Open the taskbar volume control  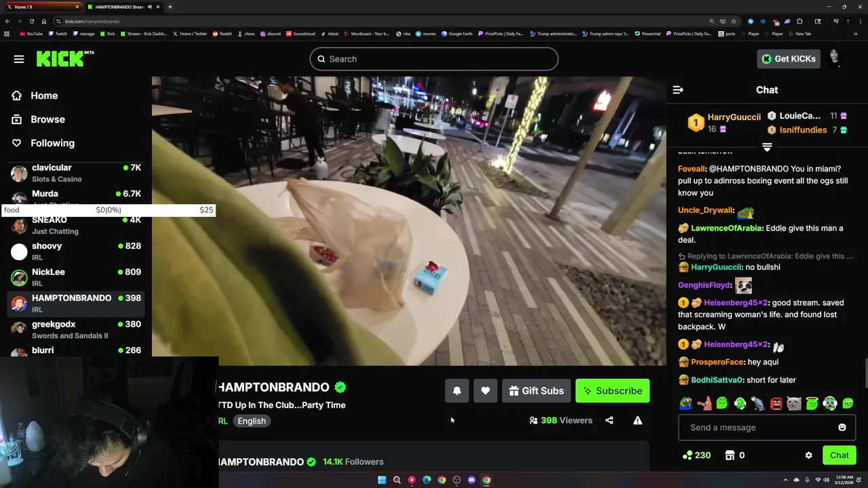coord(827,480)
